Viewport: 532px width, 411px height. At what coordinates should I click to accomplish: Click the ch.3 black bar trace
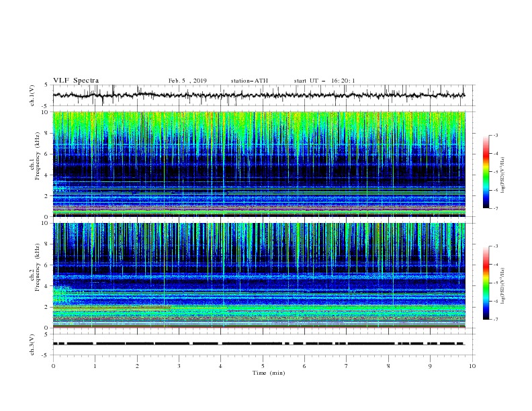pyautogui.click(x=259, y=344)
